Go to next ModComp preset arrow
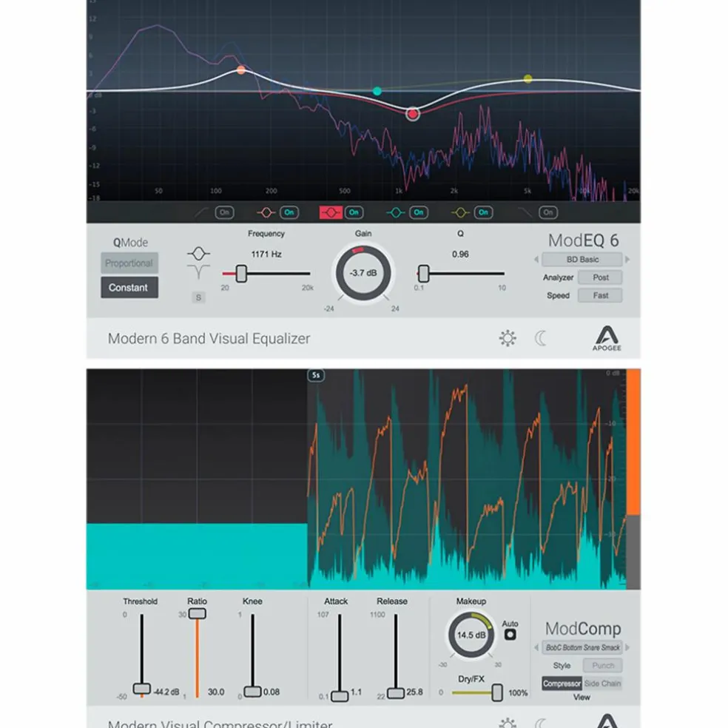Viewport: 728px width, 728px height. point(627,647)
